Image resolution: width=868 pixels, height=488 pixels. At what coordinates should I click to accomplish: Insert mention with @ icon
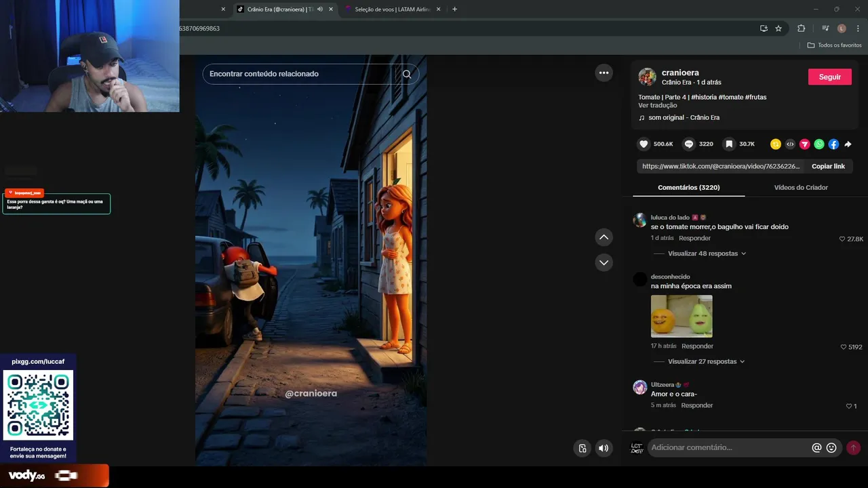(x=816, y=448)
